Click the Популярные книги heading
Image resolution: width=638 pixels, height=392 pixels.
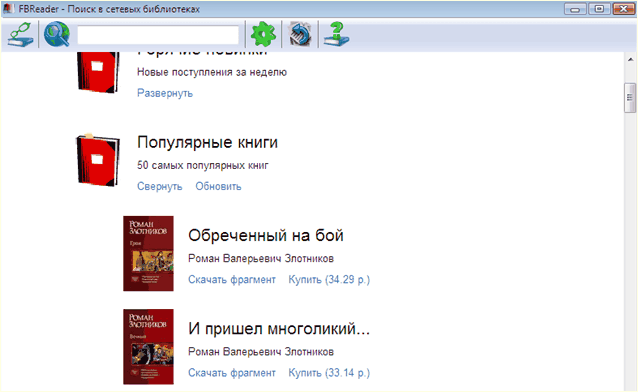208,142
